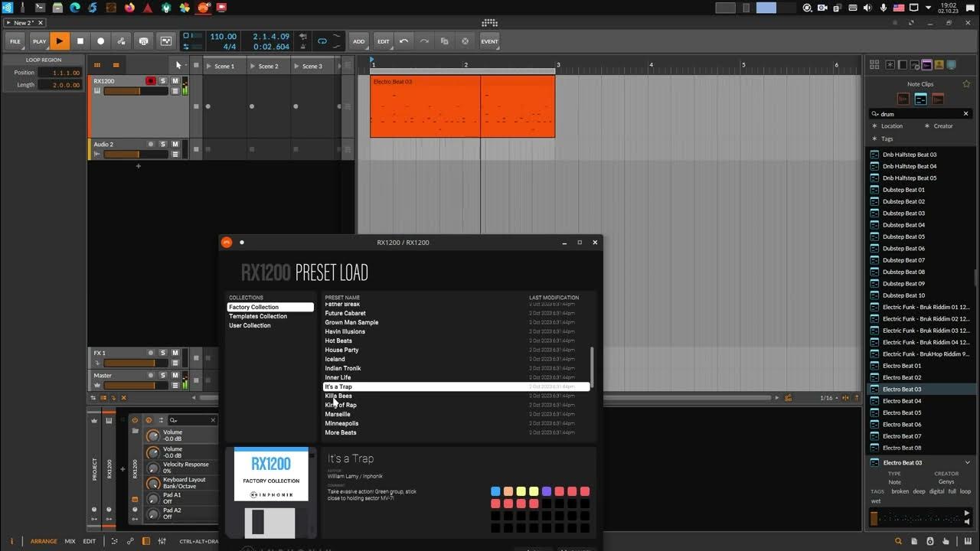Open the EDIT menu
Screen dimensions: 980x551
[x=384, y=41]
